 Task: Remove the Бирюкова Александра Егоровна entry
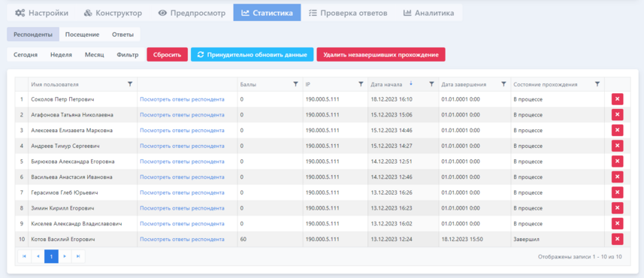(x=617, y=162)
